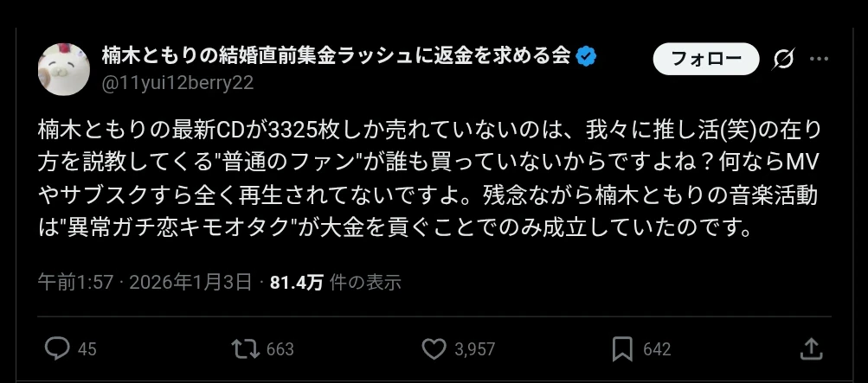868x383 pixels.
Task: Click the 2026年1月3日 date
Action: click(190, 283)
